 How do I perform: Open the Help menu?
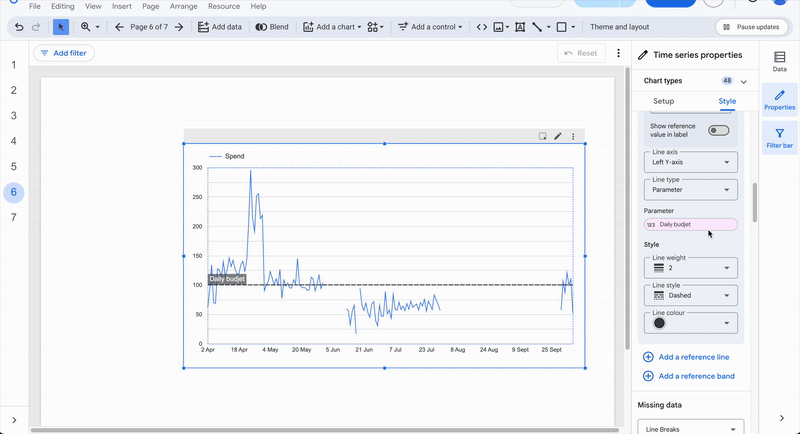click(x=258, y=6)
